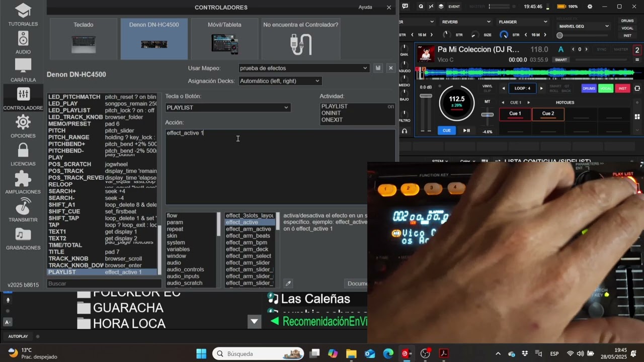
Task: Click the Cue 2 hotcue pad
Action: pos(548,115)
